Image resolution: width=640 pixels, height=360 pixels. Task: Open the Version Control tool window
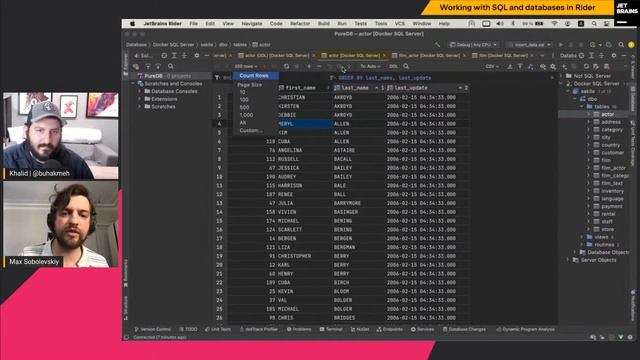tap(153, 329)
